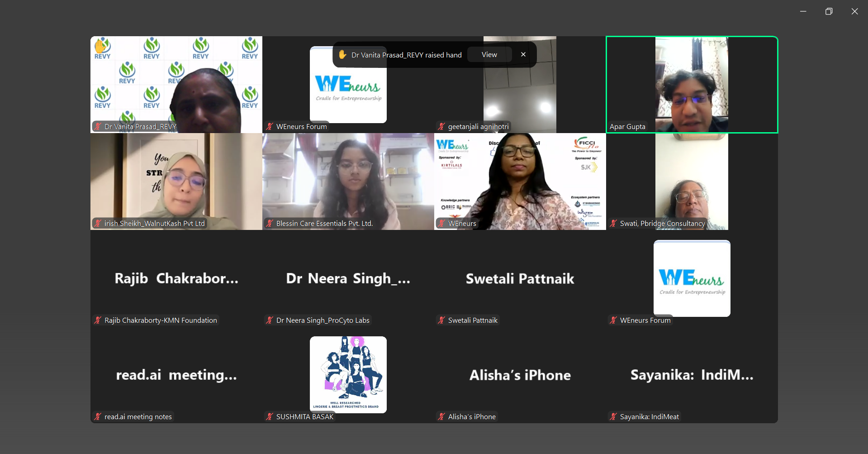Click muted mic icon next to Swetali Pattnaik
This screenshot has width=868, height=454.
point(441,320)
